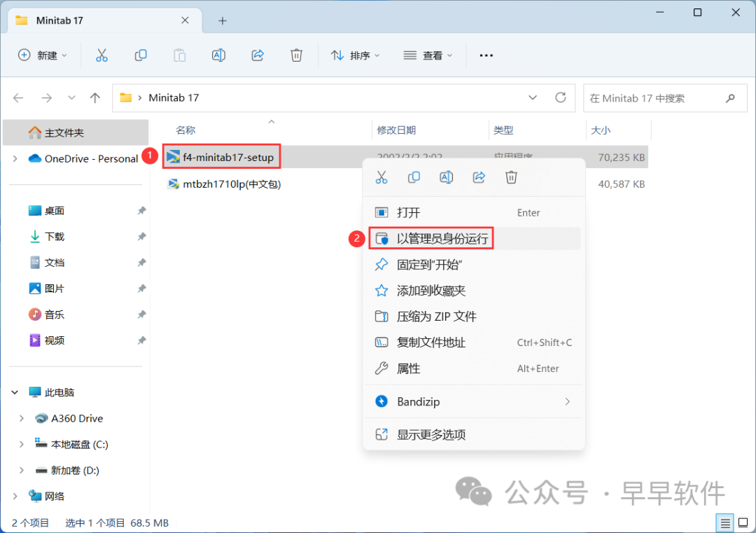
Task: Expand the OneDrive - Personal tree node
Action: coord(15,159)
